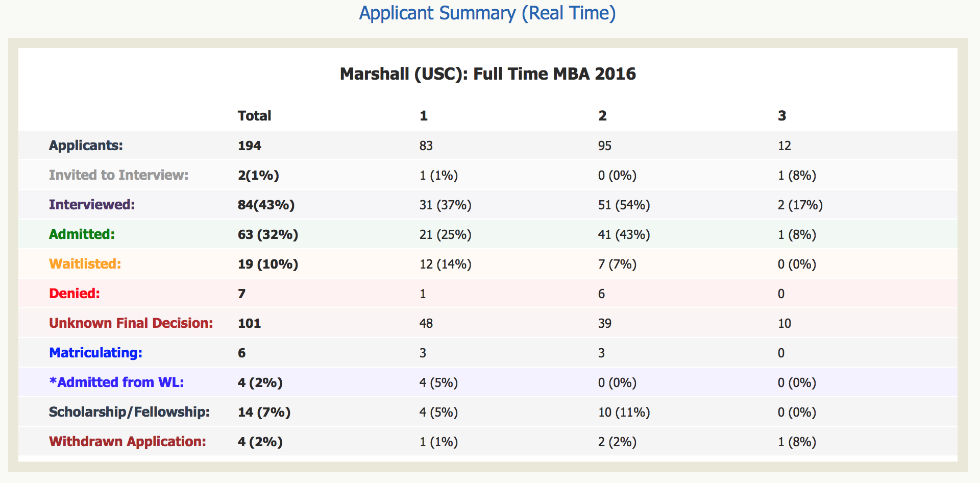Click column header 2 to sort
Viewport: 980px width, 483px height.
[602, 116]
